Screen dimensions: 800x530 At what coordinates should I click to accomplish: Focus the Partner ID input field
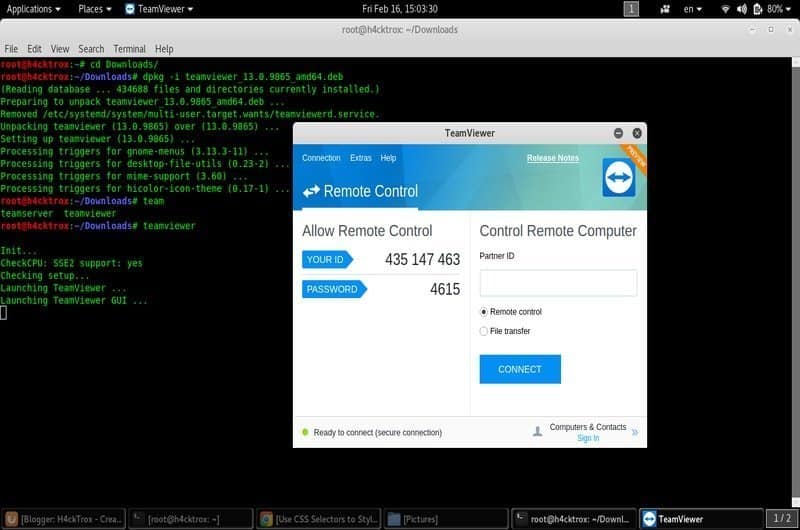pos(558,283)
